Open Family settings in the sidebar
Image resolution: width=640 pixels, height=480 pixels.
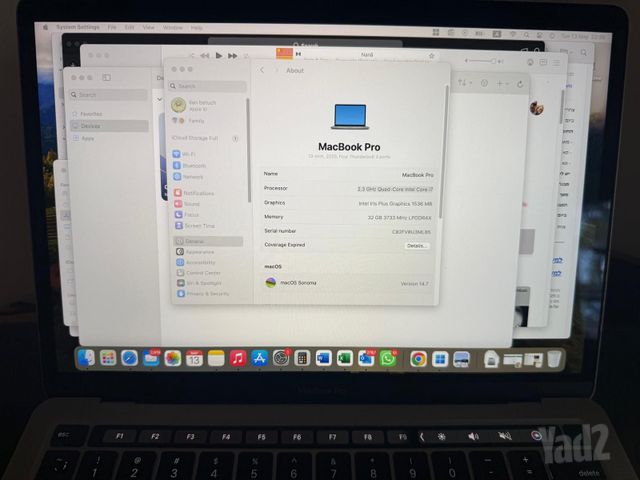tap(189, 121)
